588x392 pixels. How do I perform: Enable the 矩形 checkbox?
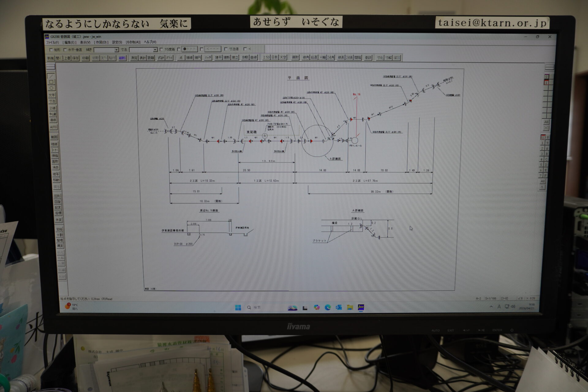[51, 50]
